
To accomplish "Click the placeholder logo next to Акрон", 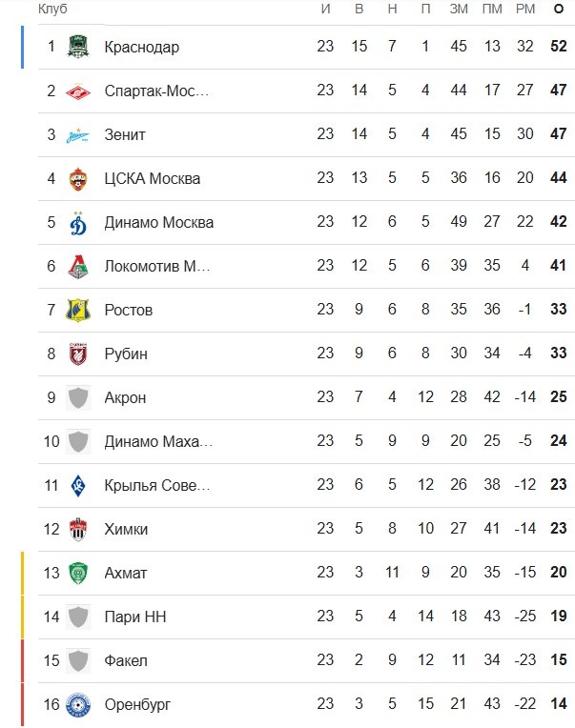I will (78, 398).
